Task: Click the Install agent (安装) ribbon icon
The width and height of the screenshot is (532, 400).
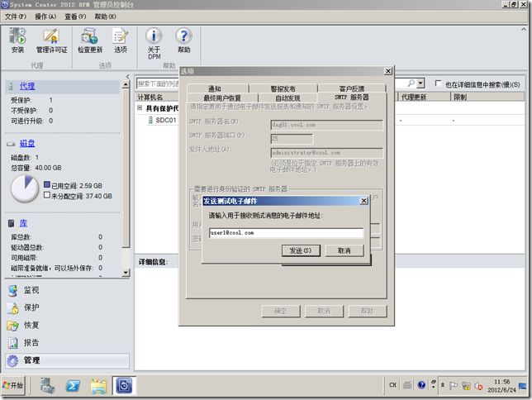Action: [17, 40]
